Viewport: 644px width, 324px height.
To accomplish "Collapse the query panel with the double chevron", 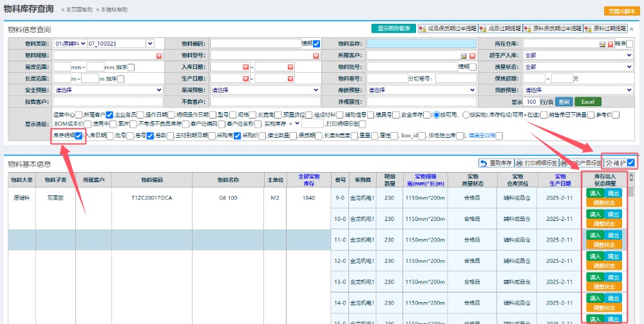I will [631, 29].
